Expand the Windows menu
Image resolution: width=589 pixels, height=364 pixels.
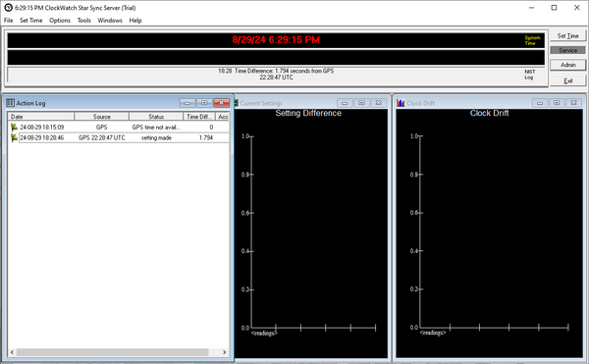[110, 21]
